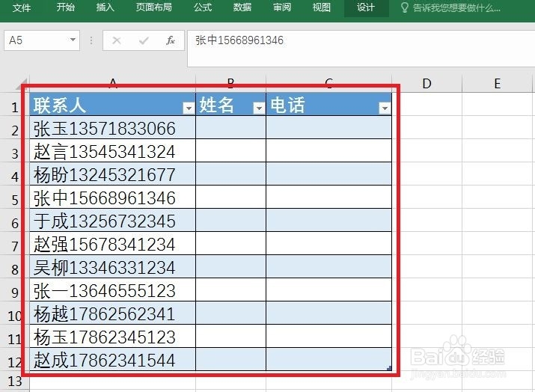This screenshot has width=535, height=392.
Task: Select cell with 张一13646555123
Action: click(112, 290)
